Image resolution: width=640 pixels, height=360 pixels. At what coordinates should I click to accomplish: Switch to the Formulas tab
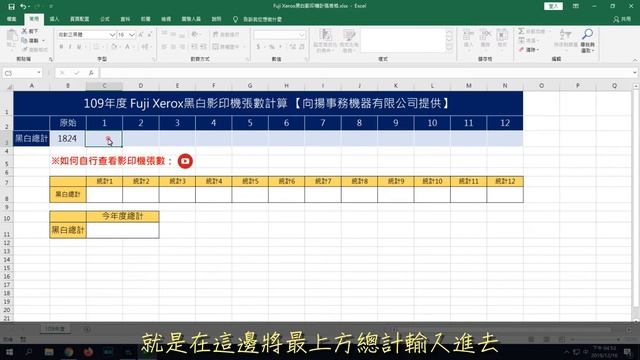click(x=105, y=19)
